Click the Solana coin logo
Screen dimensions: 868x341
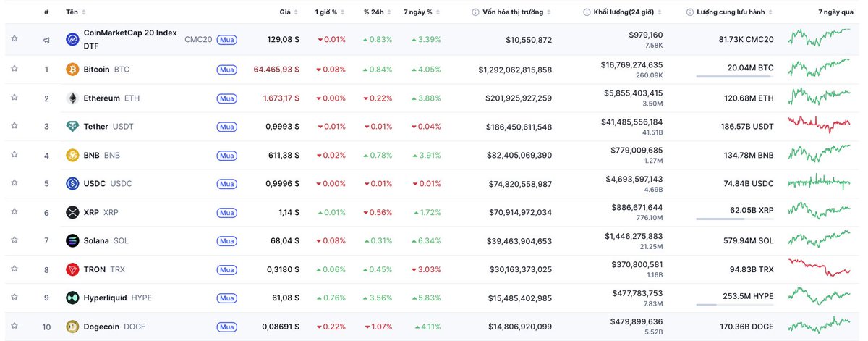pyautogui.click(x=72, y=241)
